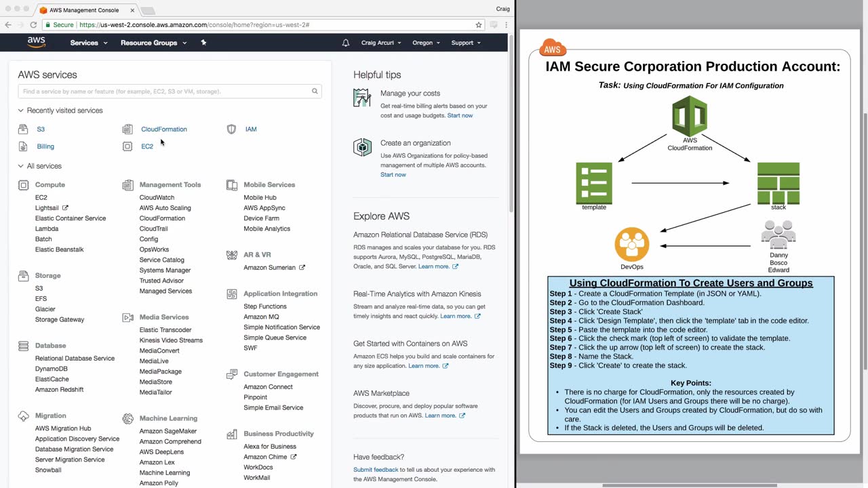
Task: Open the Craig Arcuri account menu
Action: coord(381,43)
